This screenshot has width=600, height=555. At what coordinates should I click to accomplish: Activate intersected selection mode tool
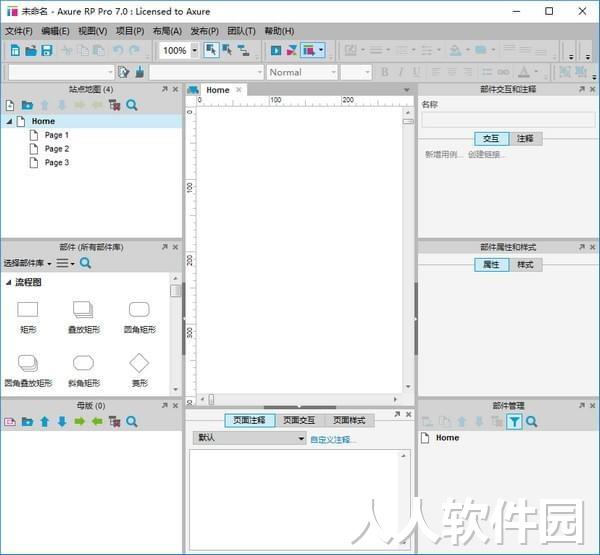[x=211, y=50]
